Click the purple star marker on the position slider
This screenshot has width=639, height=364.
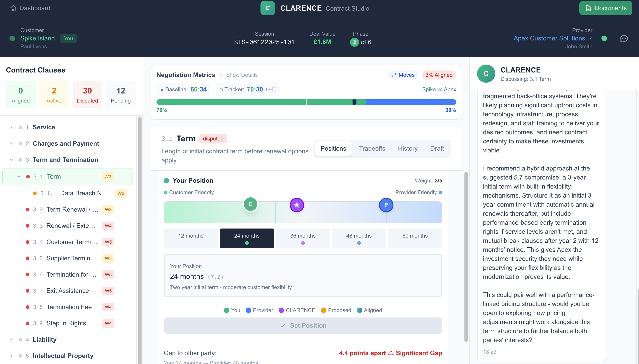click(x=297, y=205)
